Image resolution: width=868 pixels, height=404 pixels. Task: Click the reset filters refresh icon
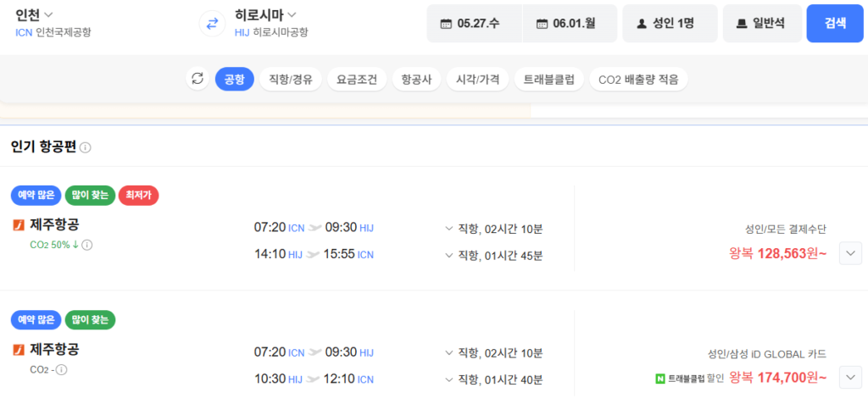point(198,79)
